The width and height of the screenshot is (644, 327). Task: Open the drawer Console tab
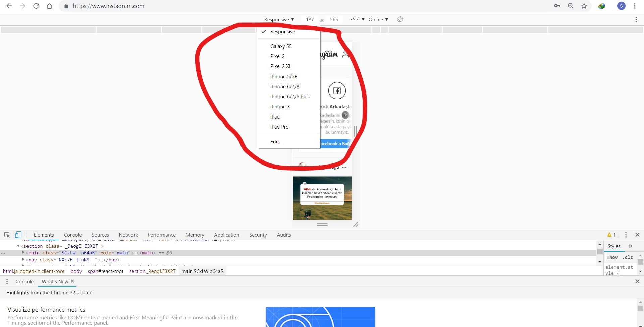(x=24, y=282)
